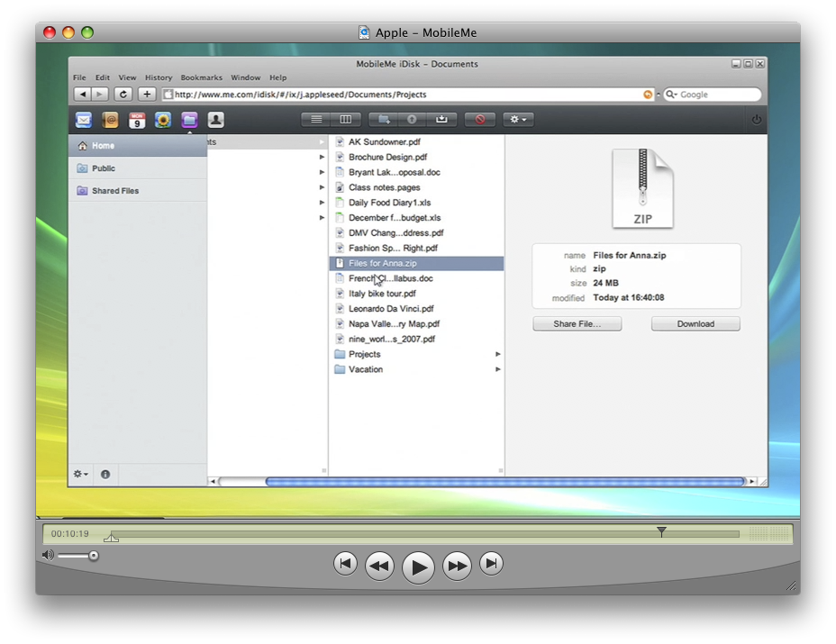Open the MobileMe Mail icon
The width and height of the screenshot is (836, 644).
coord(84,120)
